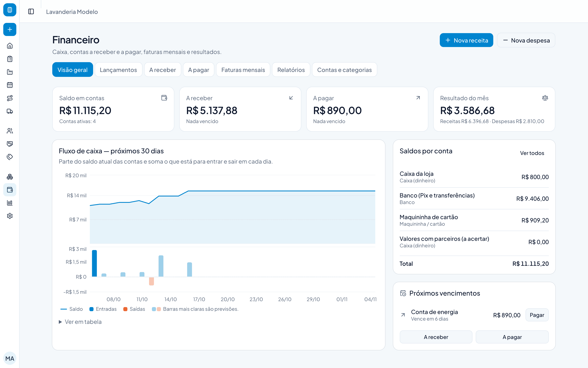Image resolution: width=588 pixels, height=368 pixels.
Task: Click the Saídas orange legend swatch
Action: click(125, 309)
